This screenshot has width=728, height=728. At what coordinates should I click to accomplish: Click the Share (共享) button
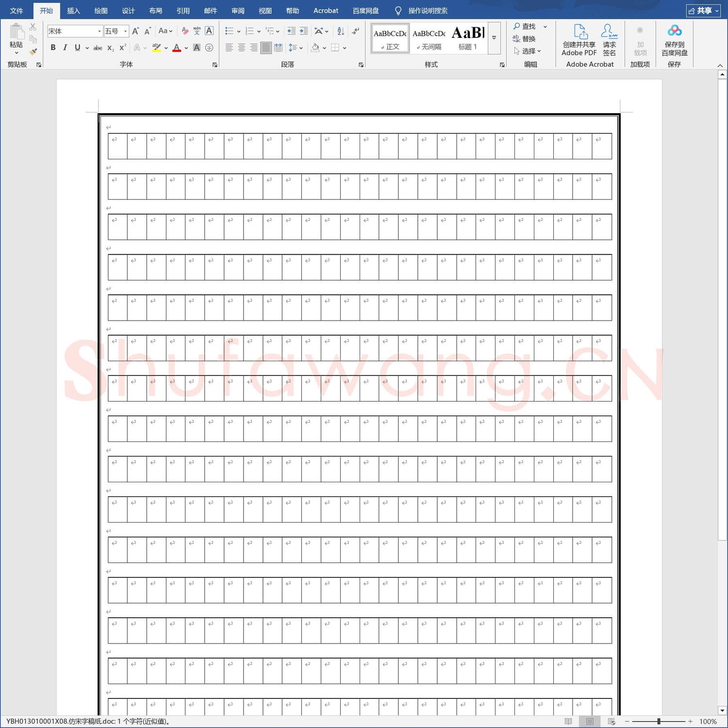703,11
